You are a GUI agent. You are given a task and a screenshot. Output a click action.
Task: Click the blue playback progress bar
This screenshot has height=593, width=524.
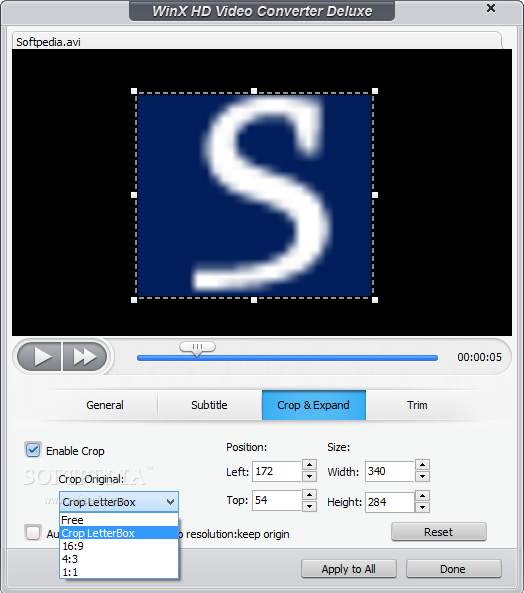(287, 358)
